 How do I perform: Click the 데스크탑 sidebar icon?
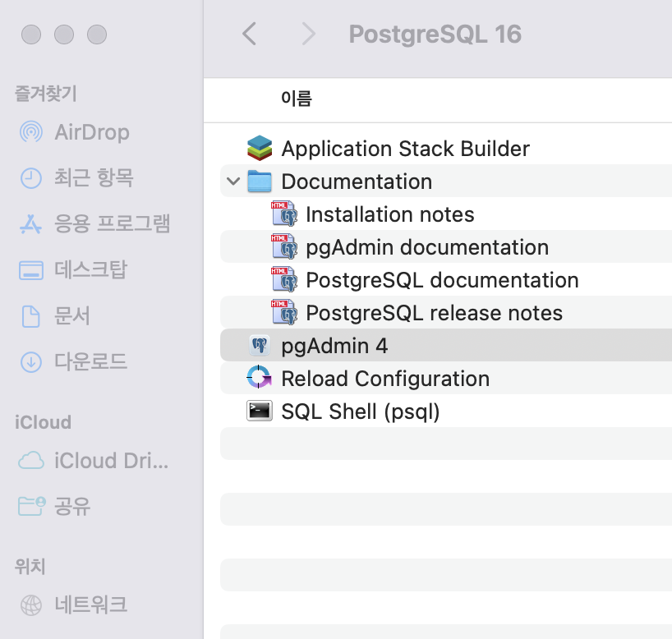[x=31, y=270]
